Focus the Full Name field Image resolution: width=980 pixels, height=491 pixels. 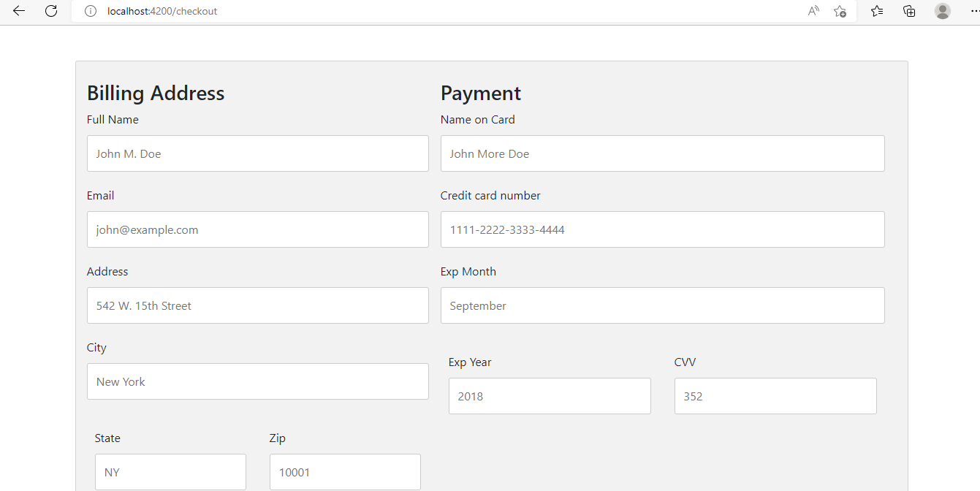[257, 153]
